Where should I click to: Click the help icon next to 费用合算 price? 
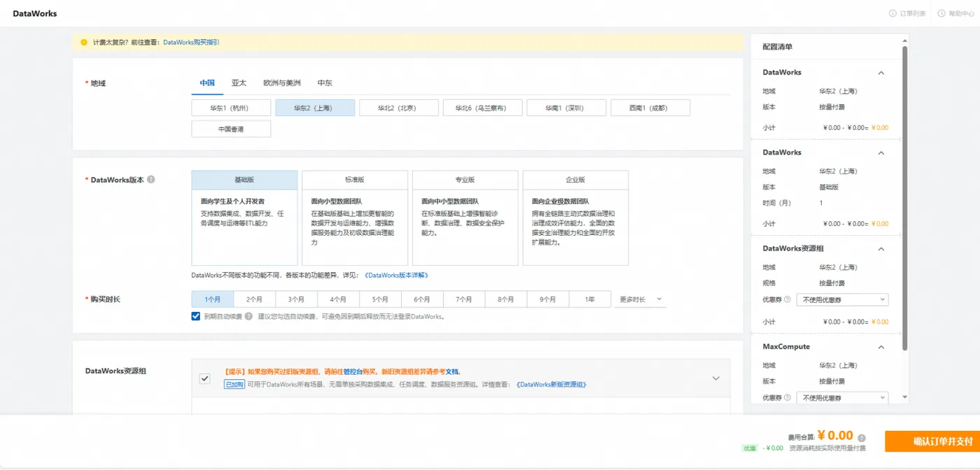point(862,437)
